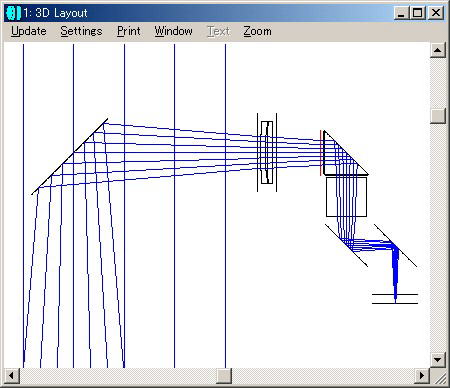Click the vertical scrollbar up arrow
Screen dimensions: 450x388
pyautogui.click(x=438, y=50)
